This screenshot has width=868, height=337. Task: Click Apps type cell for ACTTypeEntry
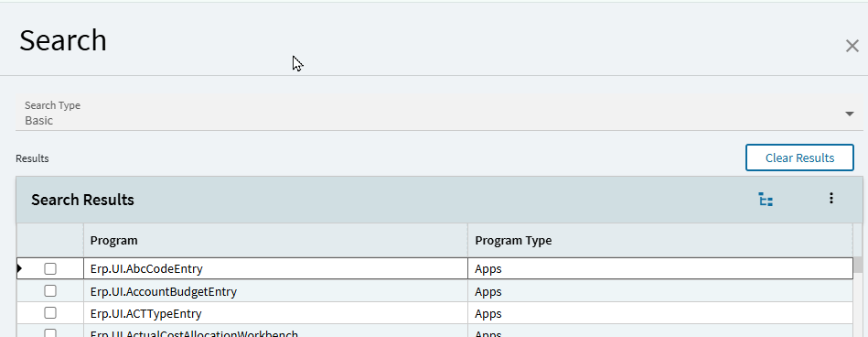click(x=659, y=313)
